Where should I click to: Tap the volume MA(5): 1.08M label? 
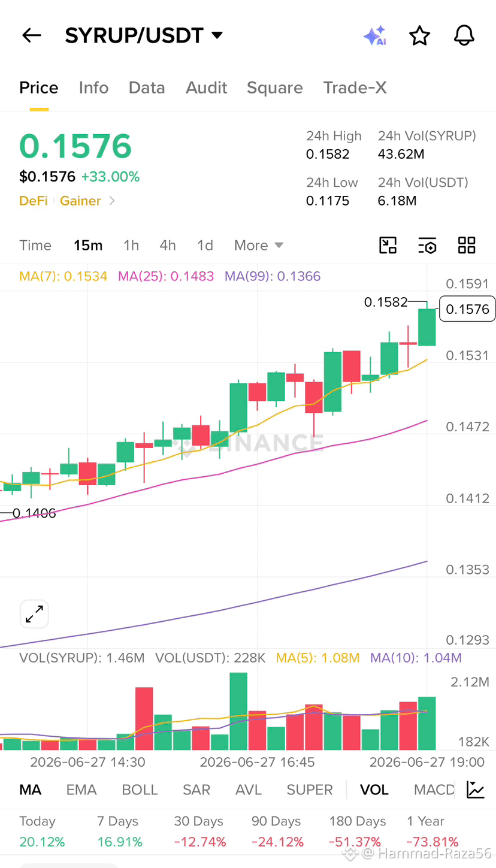pos(317,658)
